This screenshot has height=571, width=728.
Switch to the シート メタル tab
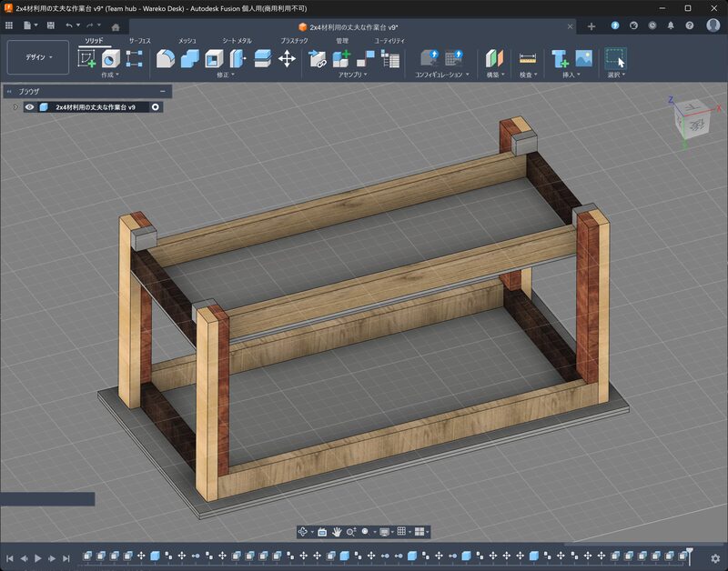point(238,41)
